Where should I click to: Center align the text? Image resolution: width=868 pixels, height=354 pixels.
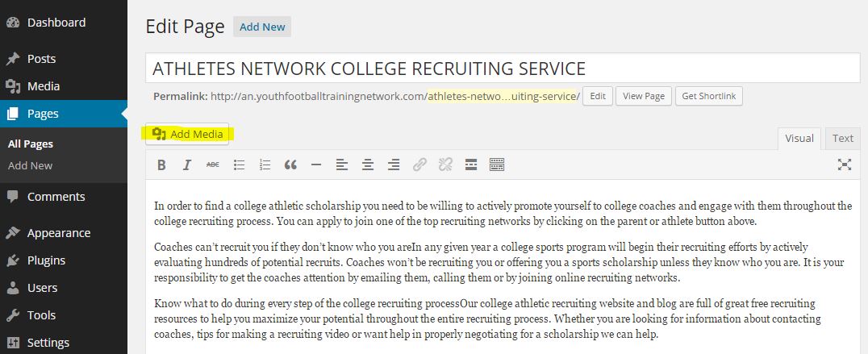pos(368,165)
